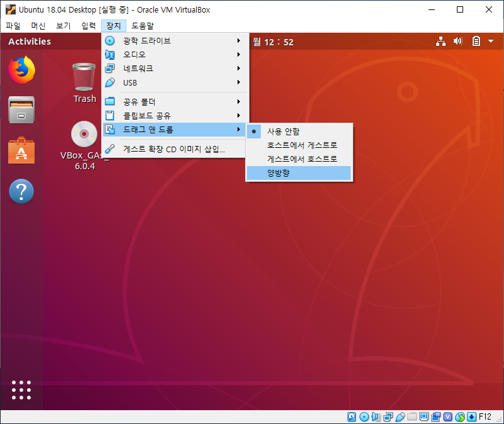The image size is (504, 424).
Task: Select 양방향 drag-and-drop mode
Action: (299, 173)
